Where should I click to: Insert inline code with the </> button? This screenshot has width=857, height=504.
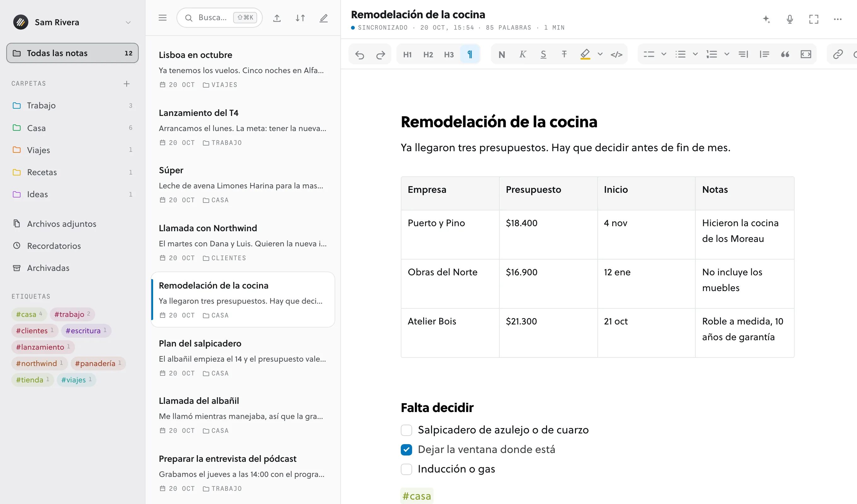(x=617, y=54)
